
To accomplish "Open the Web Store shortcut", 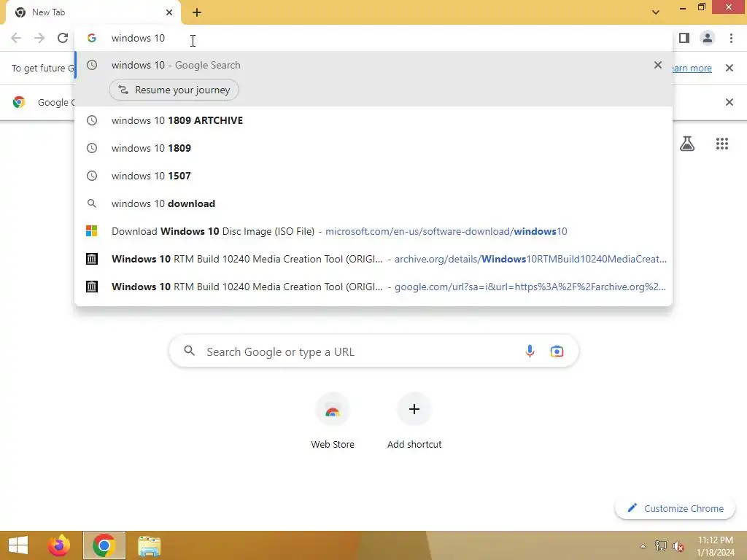I will pyautogui.click(x=333, y=421).
